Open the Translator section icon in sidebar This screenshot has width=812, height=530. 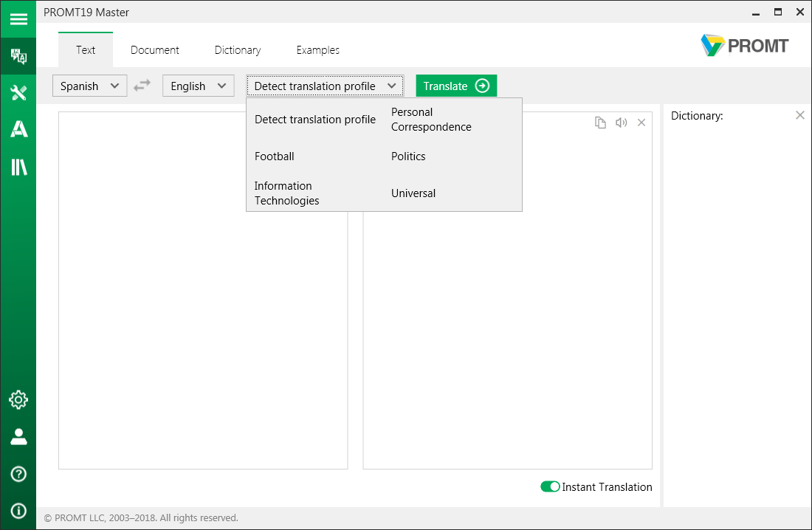click(18, 56)
